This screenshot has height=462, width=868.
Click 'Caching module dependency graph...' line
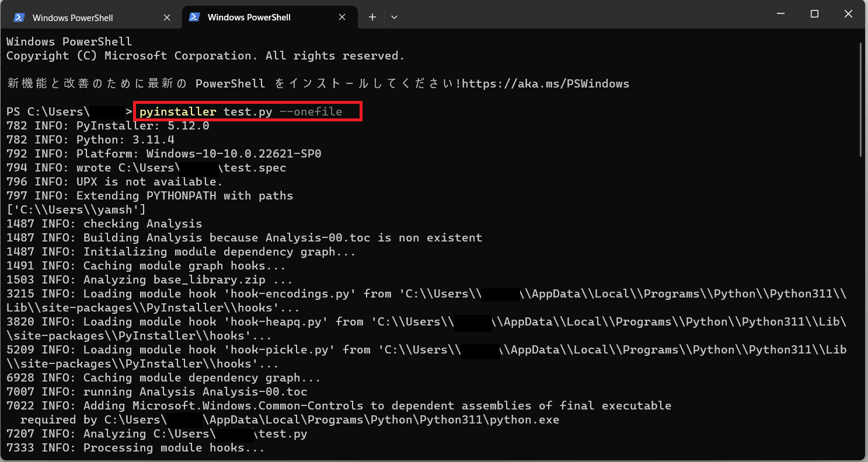point(164,378)
